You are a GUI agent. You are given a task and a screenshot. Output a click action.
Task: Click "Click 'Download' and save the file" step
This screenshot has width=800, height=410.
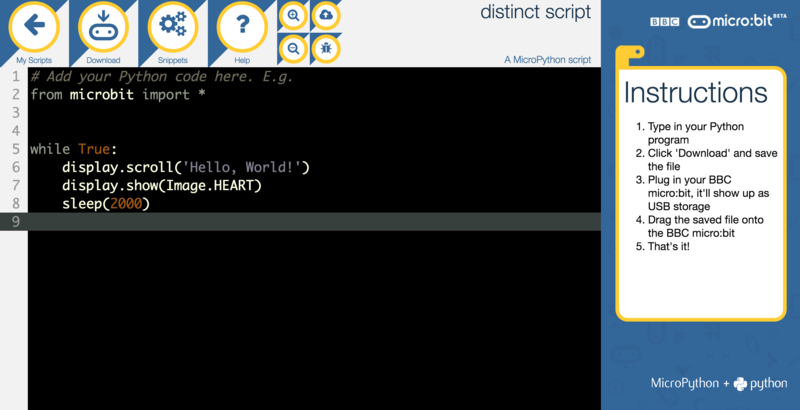click(713, 160)
